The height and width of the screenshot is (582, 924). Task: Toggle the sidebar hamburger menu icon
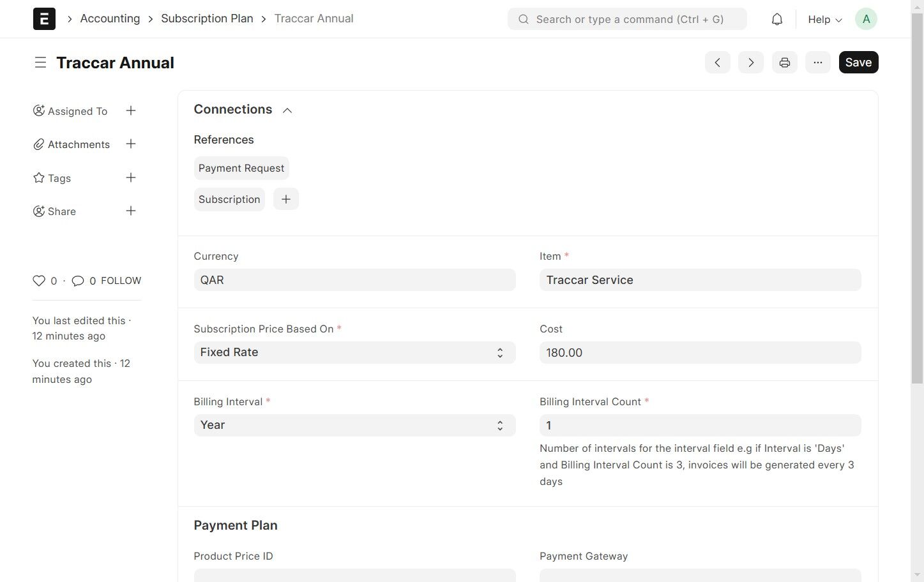point(40,63)
